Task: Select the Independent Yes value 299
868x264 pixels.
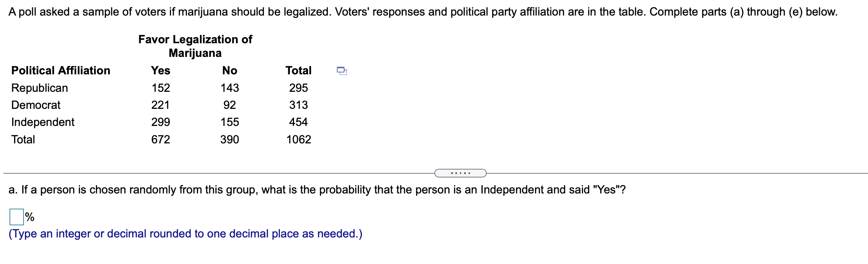Action: point(161,122)
